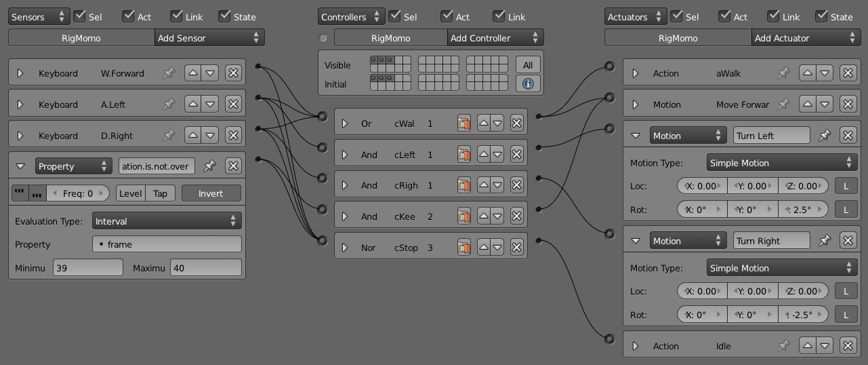
Task: Click the All visible states button
Action: tap(528, 65)
